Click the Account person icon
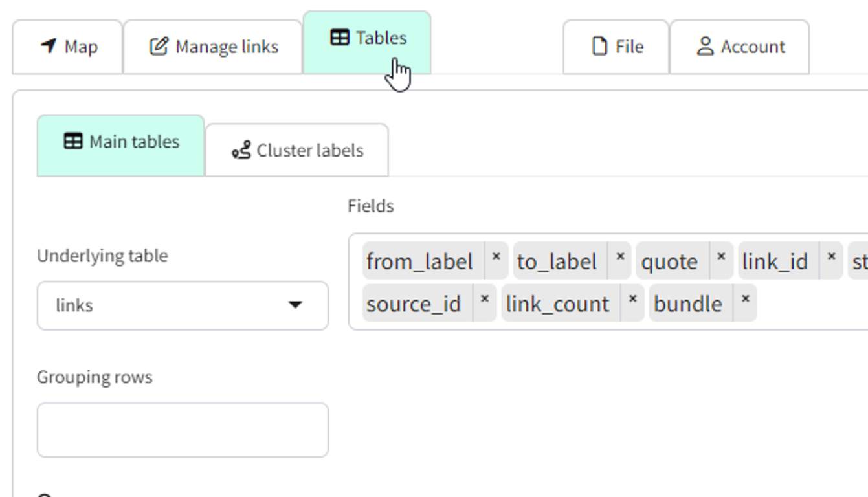 705,46
